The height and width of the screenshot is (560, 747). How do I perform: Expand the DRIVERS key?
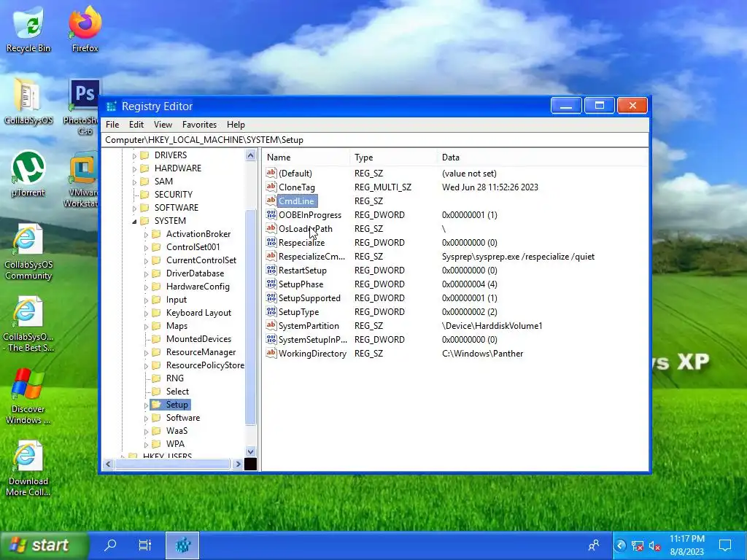[134, 156]
